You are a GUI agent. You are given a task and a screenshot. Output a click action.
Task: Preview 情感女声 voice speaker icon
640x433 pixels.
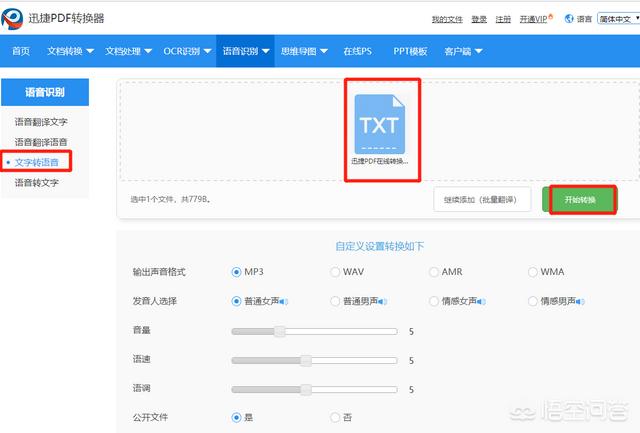[x=481, y=302]
